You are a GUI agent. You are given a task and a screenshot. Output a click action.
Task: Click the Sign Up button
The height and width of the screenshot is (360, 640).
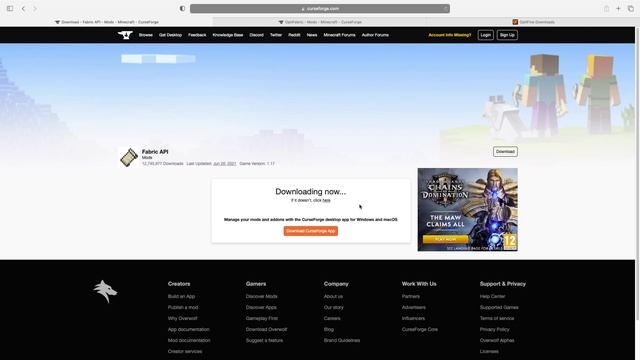tap(507, 35)
